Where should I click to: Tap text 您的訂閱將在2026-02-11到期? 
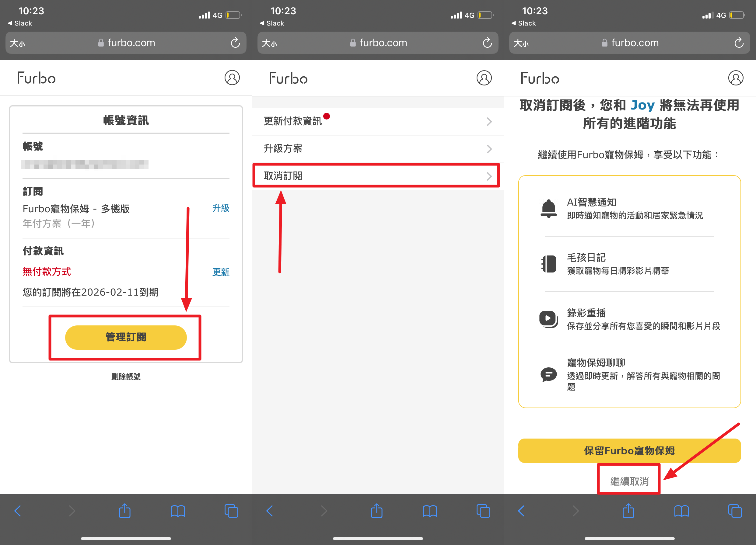(x=90, y=292)
